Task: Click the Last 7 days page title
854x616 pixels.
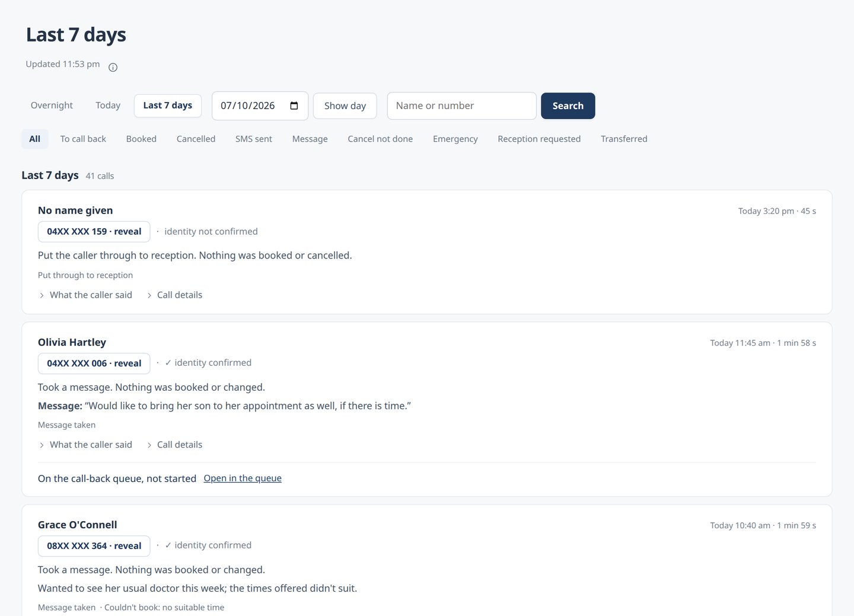Action: tap(76, 34)
